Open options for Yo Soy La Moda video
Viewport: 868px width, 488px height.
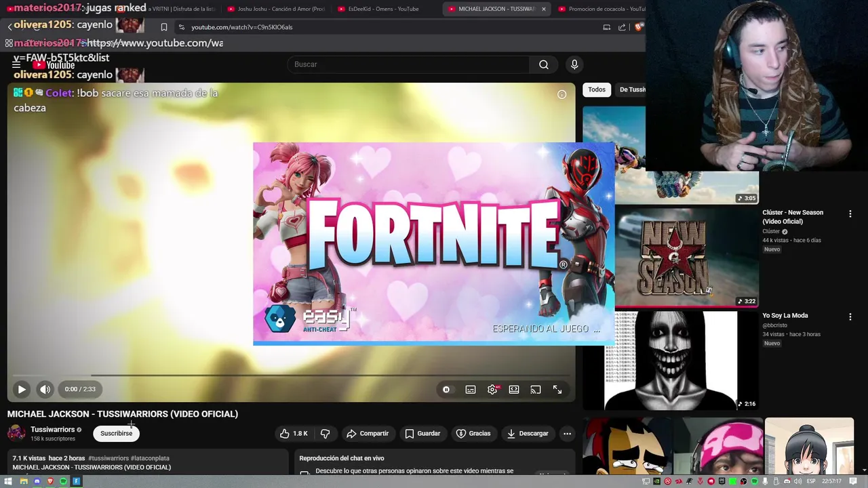tap(850, 317)
